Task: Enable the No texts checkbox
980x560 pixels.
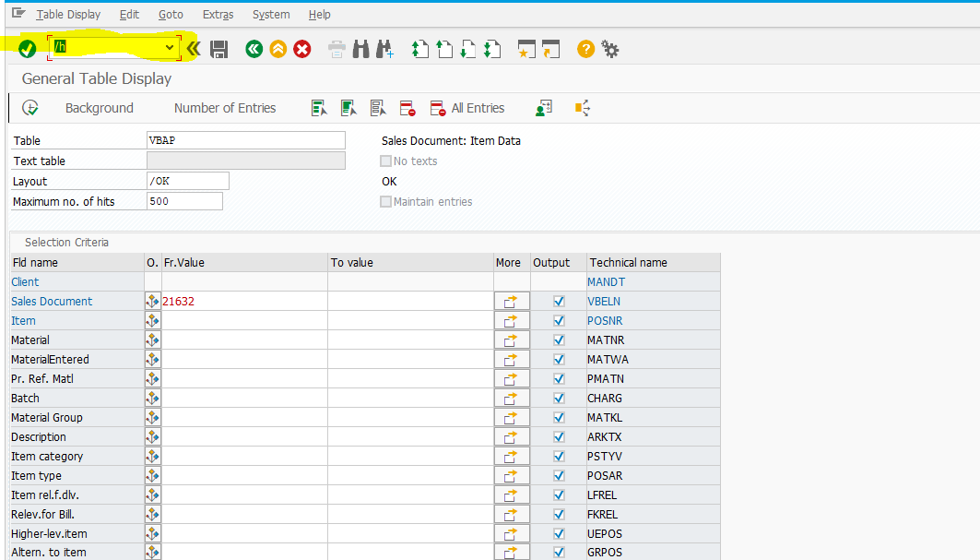Action: 385,161
